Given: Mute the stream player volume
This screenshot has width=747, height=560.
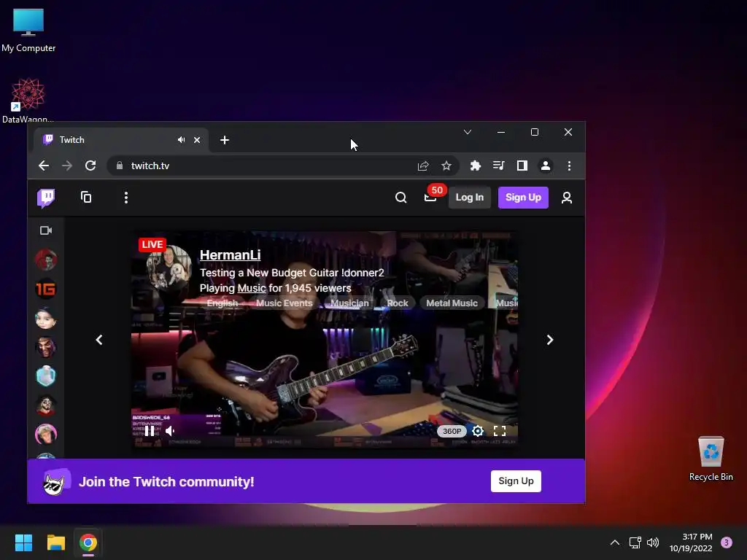Looking at the screenshot, I should [x=170, y=431].
